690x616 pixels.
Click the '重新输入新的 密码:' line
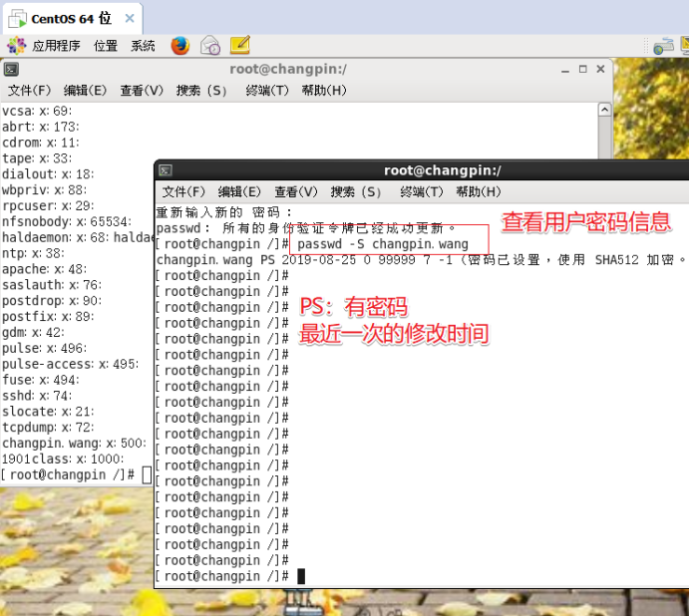(x=224, y=212)
